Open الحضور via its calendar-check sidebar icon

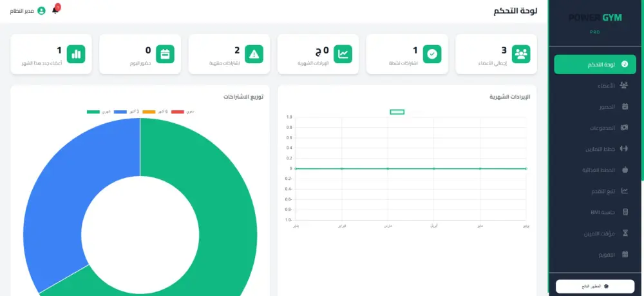point(625,106)
